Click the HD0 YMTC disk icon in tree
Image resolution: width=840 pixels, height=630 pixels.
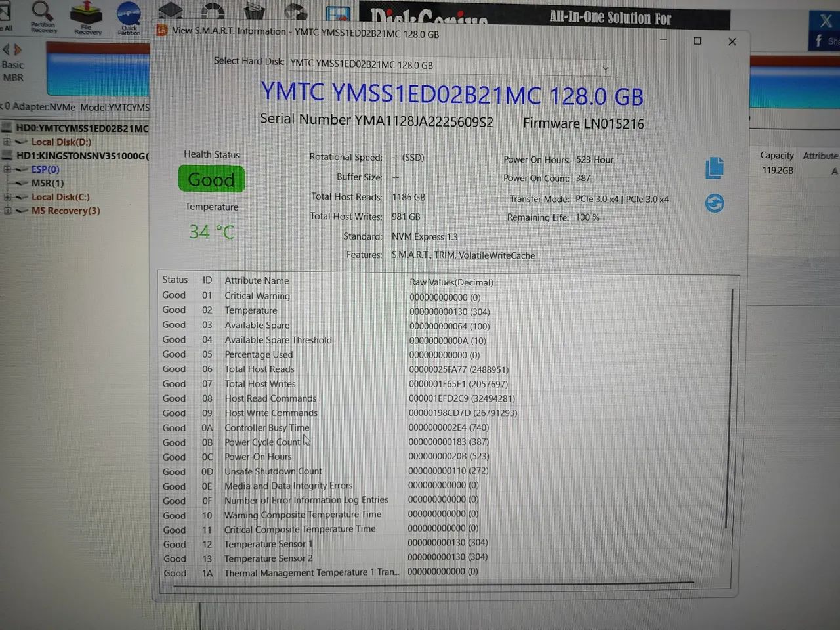point(7,127)
